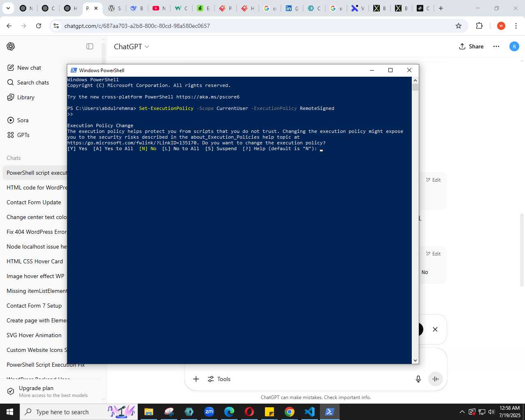
Task: Open chat 'HTML code for WordPress'
Action: (x=37, y=187)
